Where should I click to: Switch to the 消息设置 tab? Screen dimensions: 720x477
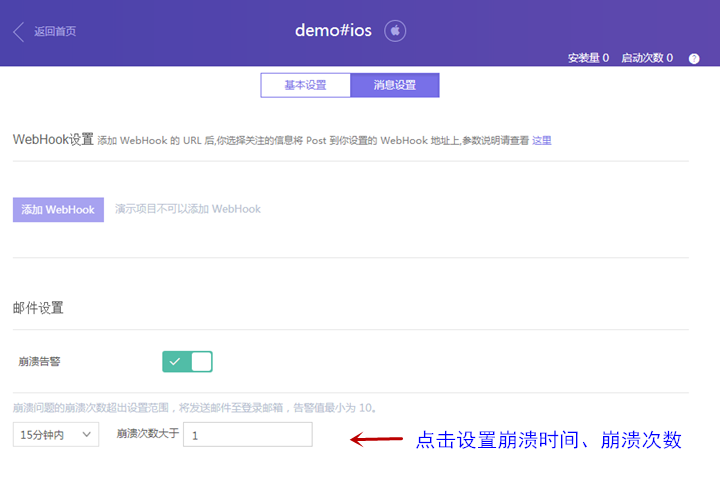pos(395,85)
